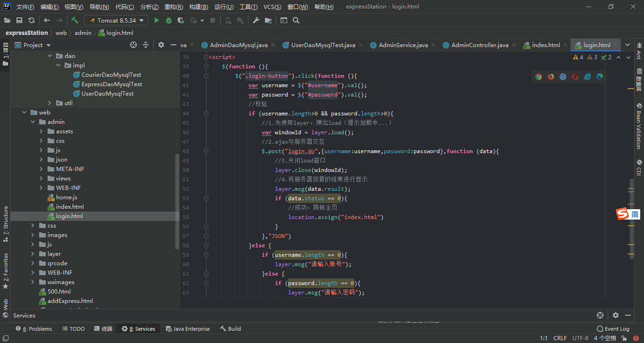Toggle the Structure tool window
The height and width of the screenshot is (343, 644).
coord(6,224)
